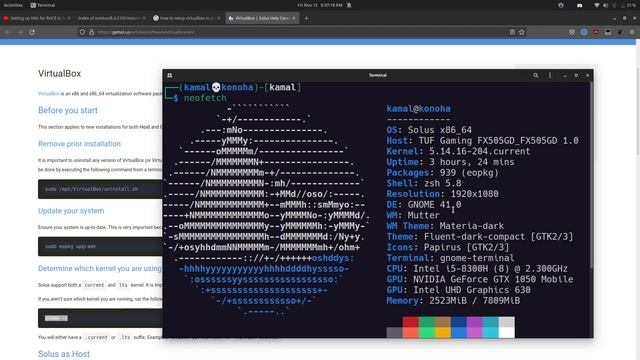The width and height of the screenshot is (640, 360).
Task: Click the notifications muted bell icon in top bar
Action: click(x=349, y=5)
